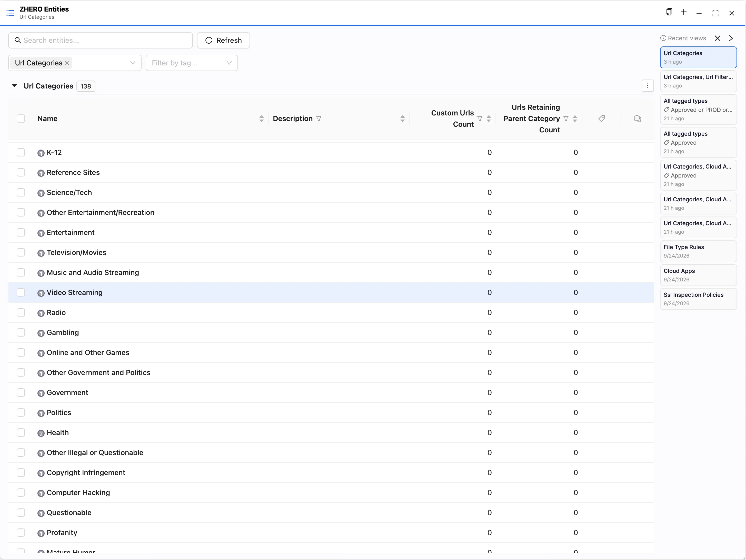Tick the Gambling row checkbox
This screenshot has width=746, height=560.
(x=21, y=333)
